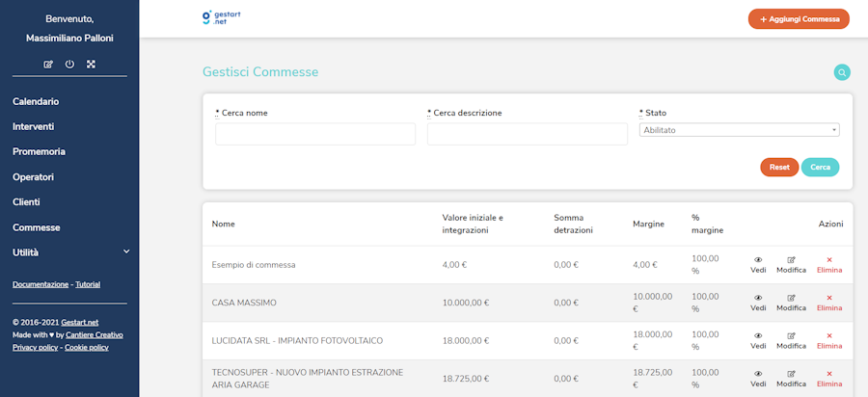Click the Esempio di commessa name cell
Screen dimensions: 868x397
tap(254, 265)
